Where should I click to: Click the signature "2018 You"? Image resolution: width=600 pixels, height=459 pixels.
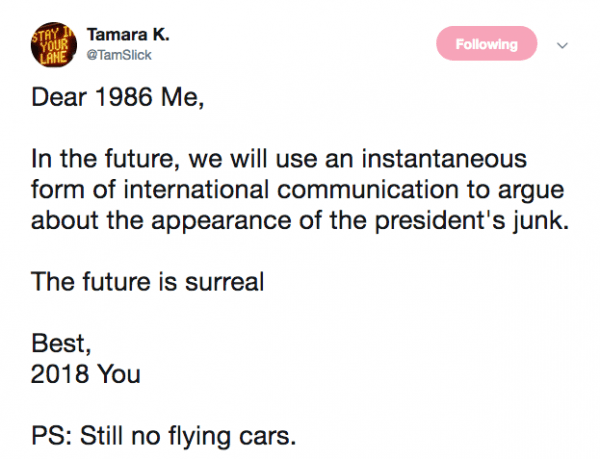click(87, 376)
